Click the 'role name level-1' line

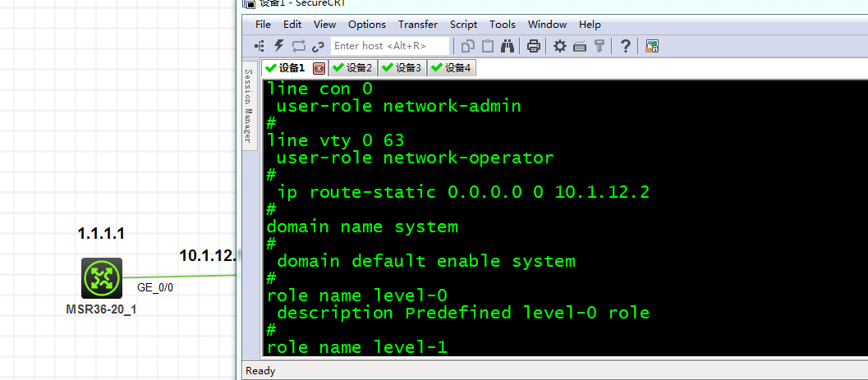(x=356, y=347)
